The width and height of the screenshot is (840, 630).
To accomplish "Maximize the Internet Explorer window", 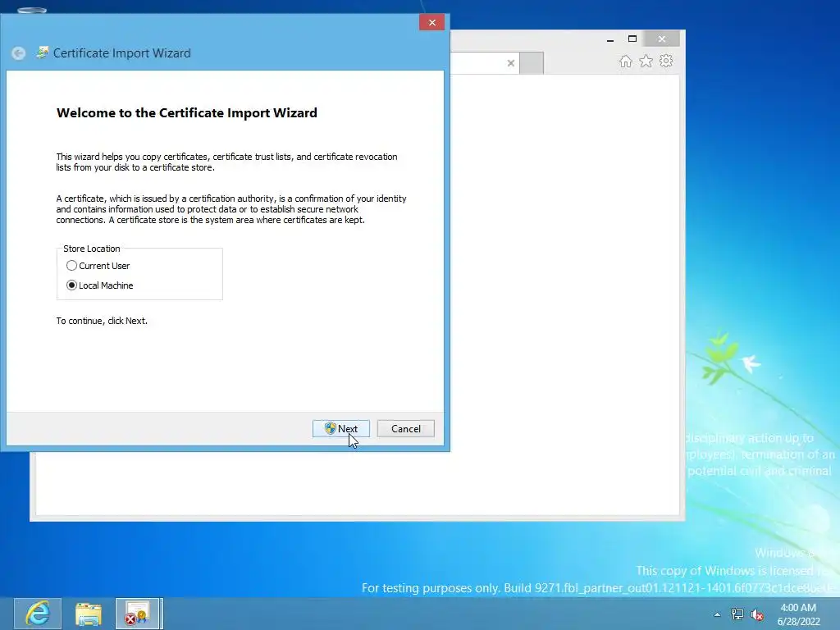I will pos(632,39).
